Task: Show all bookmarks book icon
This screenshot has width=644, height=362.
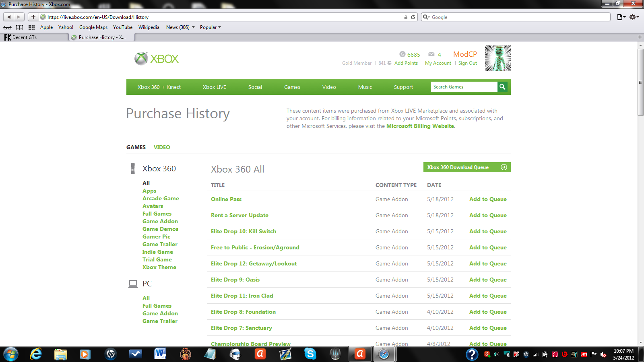Action: (x=19, y=27)
